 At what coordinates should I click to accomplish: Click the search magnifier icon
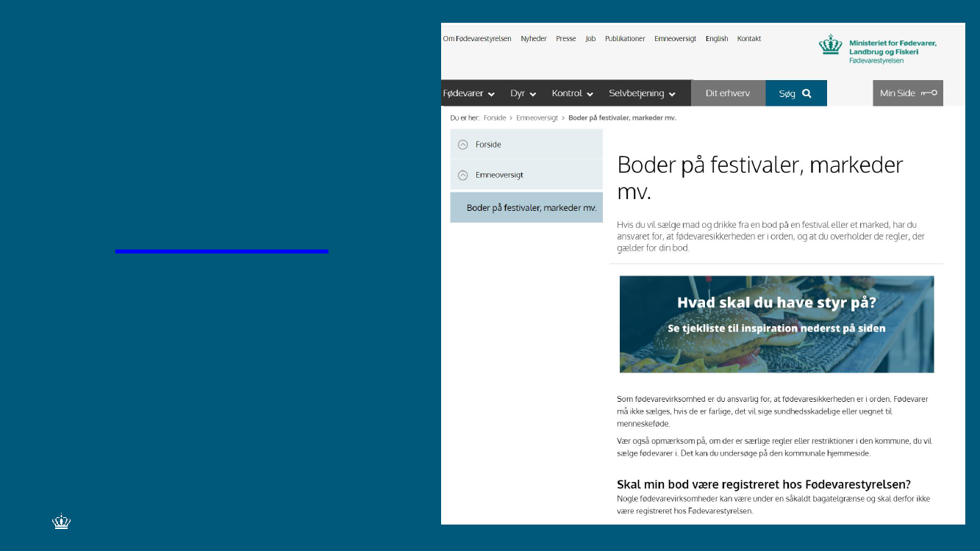[x=806, y=93]
